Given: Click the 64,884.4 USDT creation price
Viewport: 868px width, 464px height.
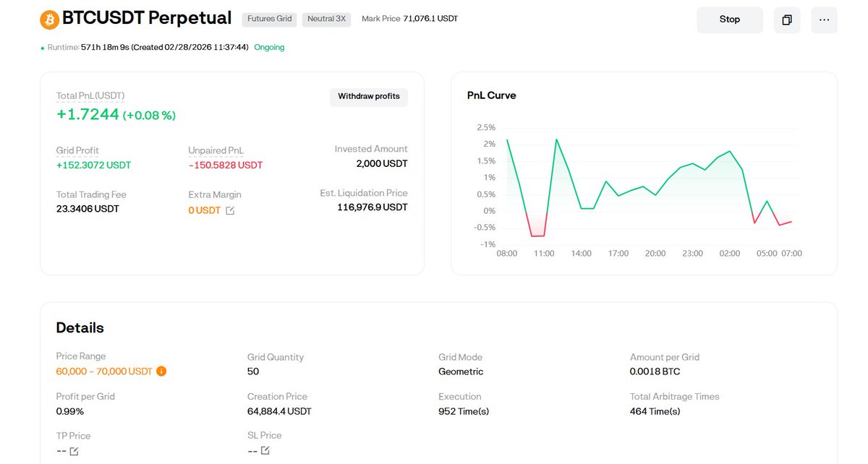Looking at the screenshot, I should tap(279, 411).
